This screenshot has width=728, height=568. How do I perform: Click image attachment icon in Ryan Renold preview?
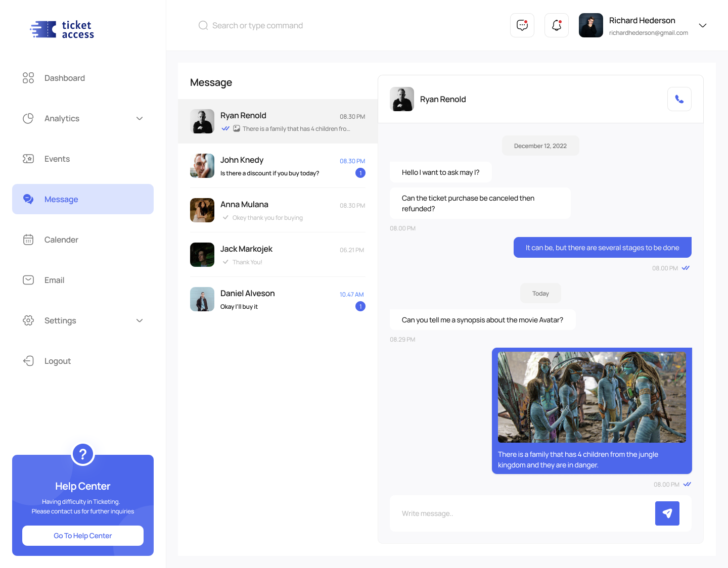237,128
